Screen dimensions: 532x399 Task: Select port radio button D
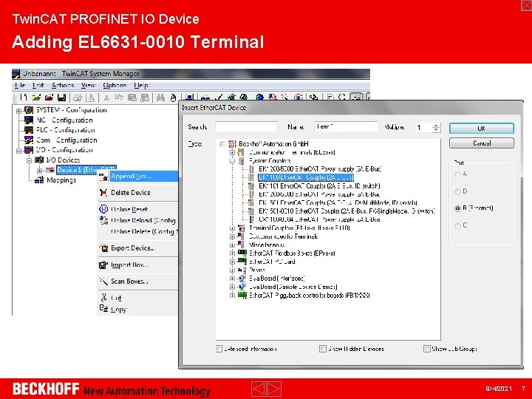(x=457, y=191)
